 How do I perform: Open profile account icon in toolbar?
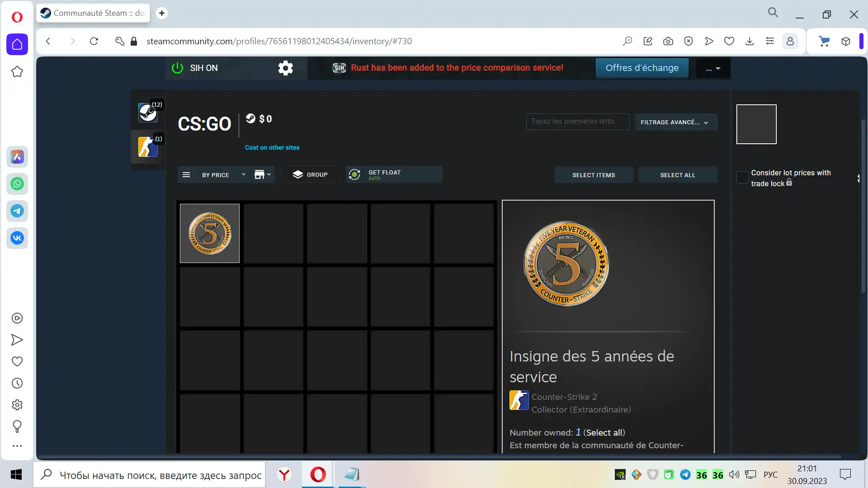pos(790,41)
